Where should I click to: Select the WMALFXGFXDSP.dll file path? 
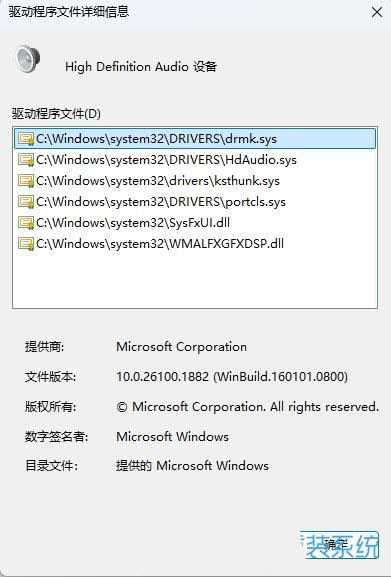160,244
